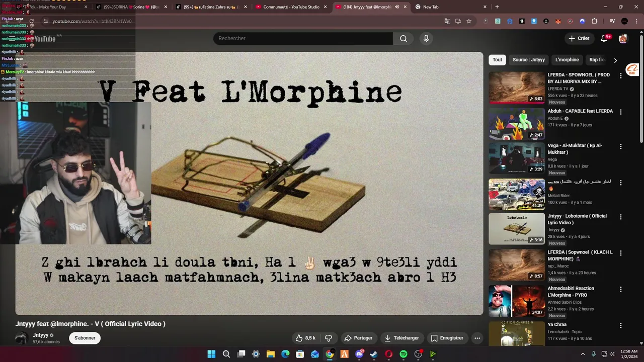Click the Enregistrer save button
Screen dimensions: 644x362
click(447, 338)
